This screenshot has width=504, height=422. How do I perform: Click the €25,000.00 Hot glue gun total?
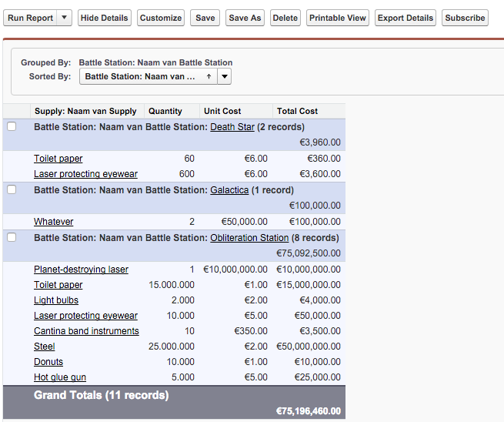click(317, 377)
